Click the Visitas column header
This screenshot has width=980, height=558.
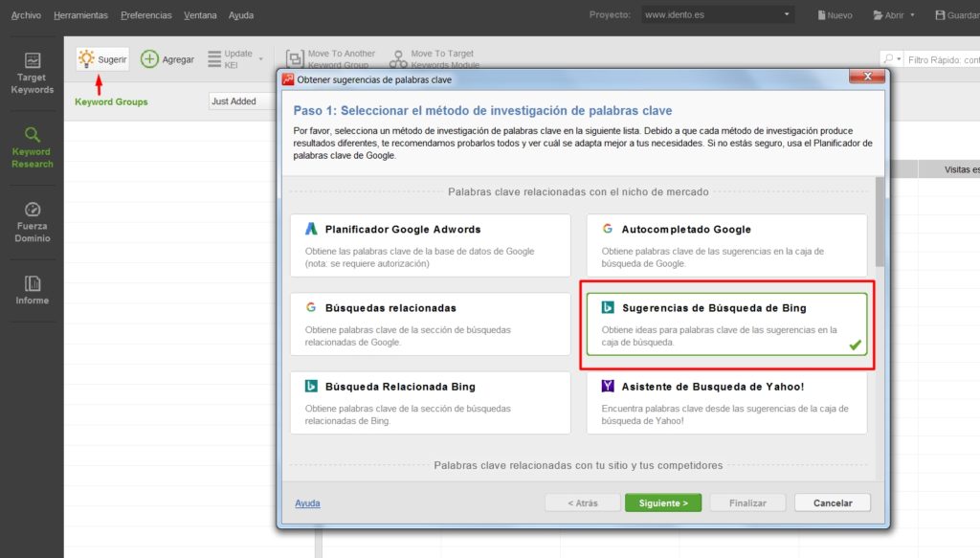948,169
